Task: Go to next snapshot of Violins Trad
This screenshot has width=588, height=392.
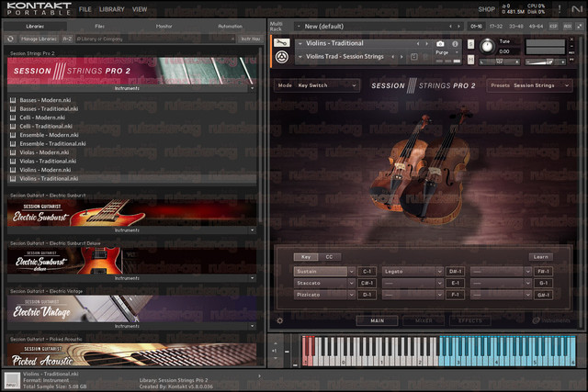Action: [x=401, y=57]
